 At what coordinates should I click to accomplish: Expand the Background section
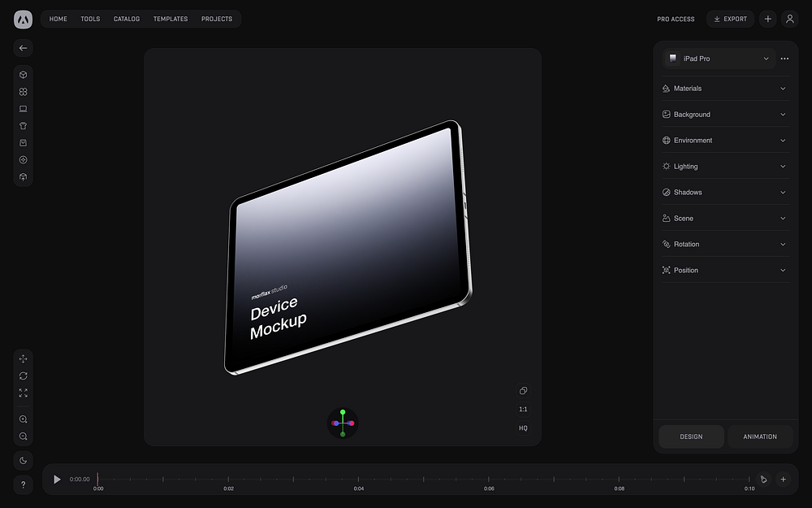725,115
